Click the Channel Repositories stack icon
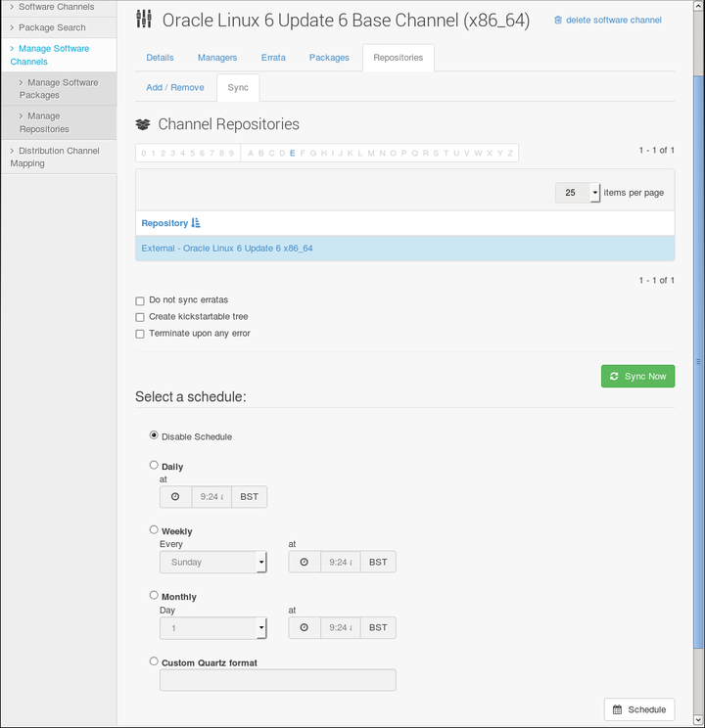Image resolution: width=705 pixels, height=728 pixels. point(143,124)
